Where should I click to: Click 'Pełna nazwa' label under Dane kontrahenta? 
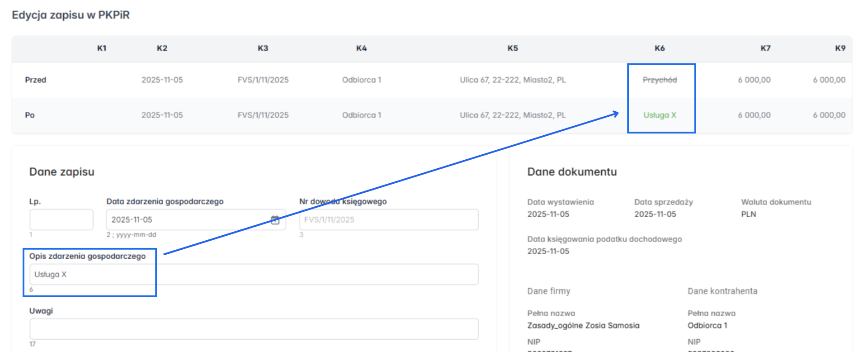(712, 313)
